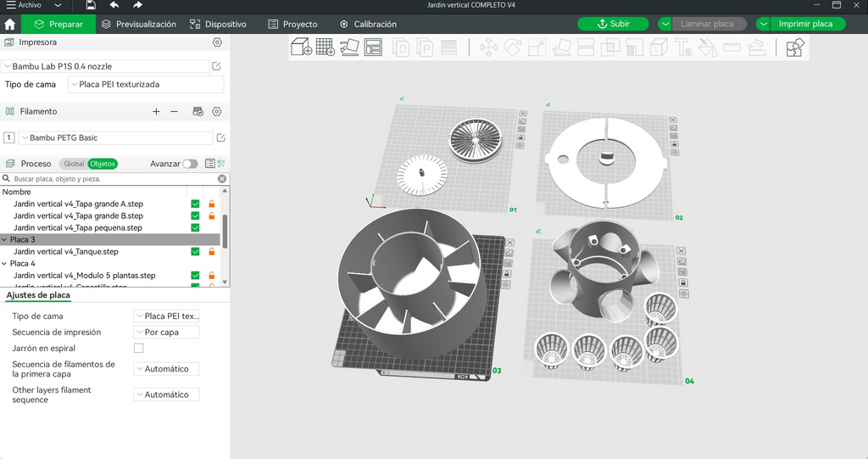The width and height of the screenshot is (868, 464).
Task: Open the Bambu Lab P1S printer dropdown
Action: 105,66
